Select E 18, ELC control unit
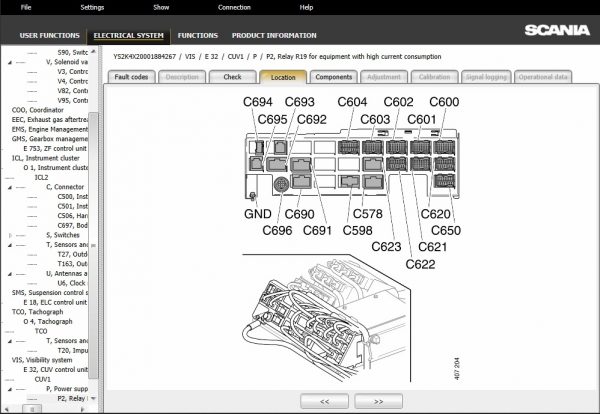The image size is (600, 414). tap(55, 302)
